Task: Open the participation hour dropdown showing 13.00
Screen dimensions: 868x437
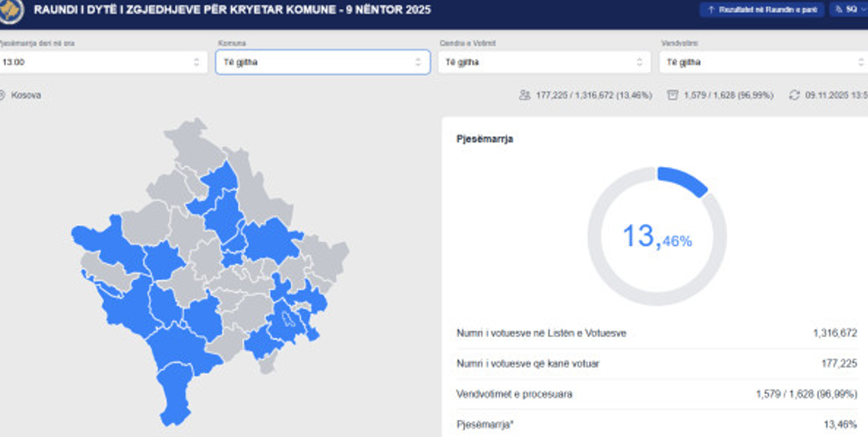Action: pos(102,63)
